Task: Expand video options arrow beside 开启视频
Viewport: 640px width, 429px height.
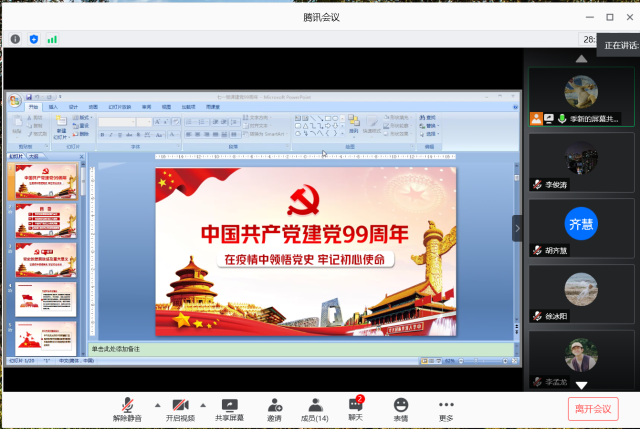Action: (203, 405)
